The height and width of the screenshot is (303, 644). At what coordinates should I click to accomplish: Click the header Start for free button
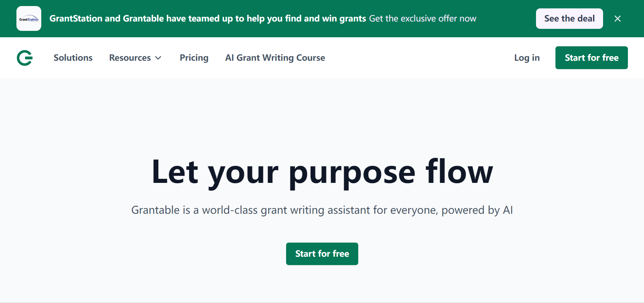coord(592,58)
